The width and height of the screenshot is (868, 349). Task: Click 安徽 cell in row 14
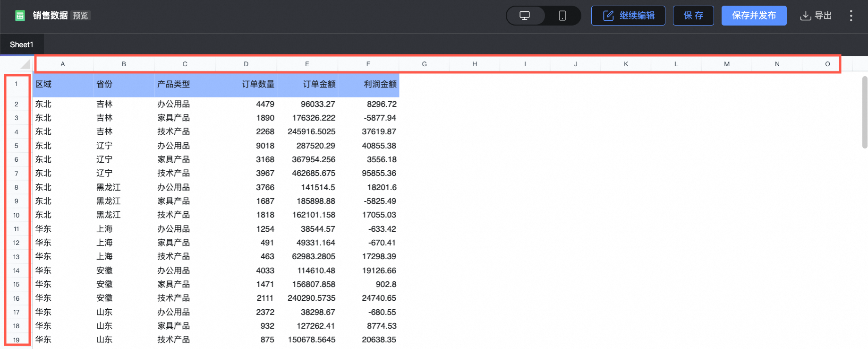point(124,270)
